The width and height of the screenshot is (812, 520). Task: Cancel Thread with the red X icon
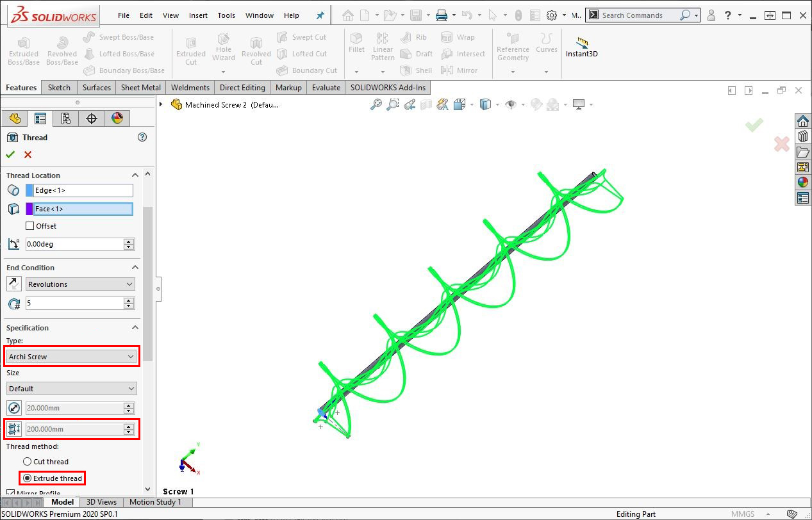click(28, 154)
